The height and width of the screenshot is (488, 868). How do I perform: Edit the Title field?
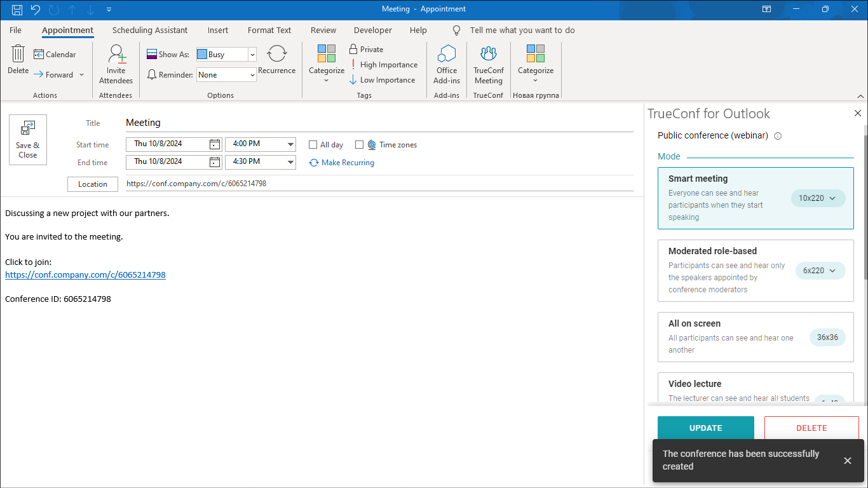click(379, 123)
